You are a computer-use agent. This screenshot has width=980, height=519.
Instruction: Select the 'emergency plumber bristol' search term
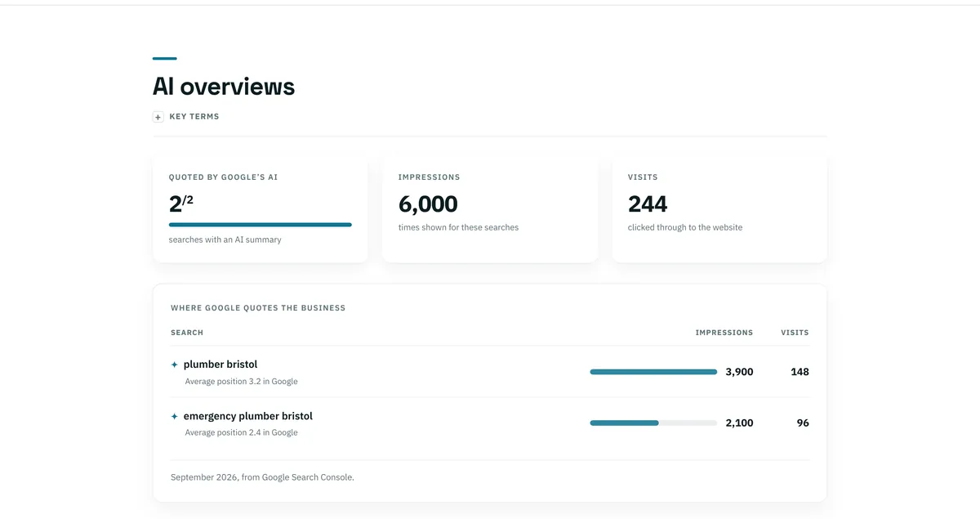[248, 416]
